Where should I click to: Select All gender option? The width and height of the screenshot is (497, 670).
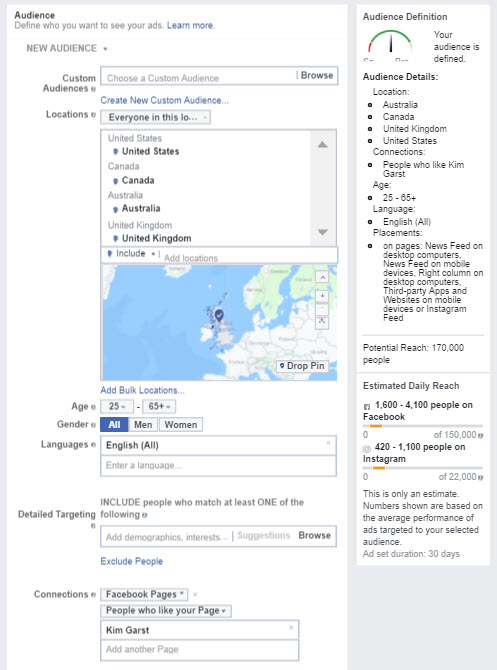coord(114,425)
